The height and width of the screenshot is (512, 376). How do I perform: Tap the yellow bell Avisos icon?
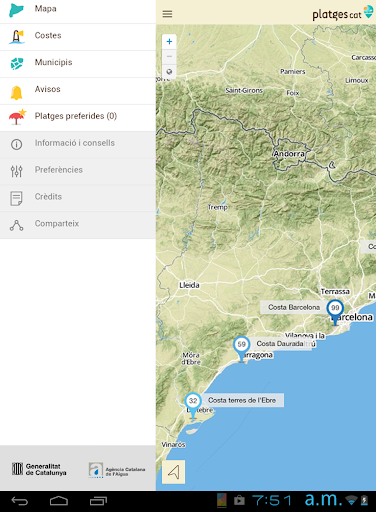[x=16, y=92]
